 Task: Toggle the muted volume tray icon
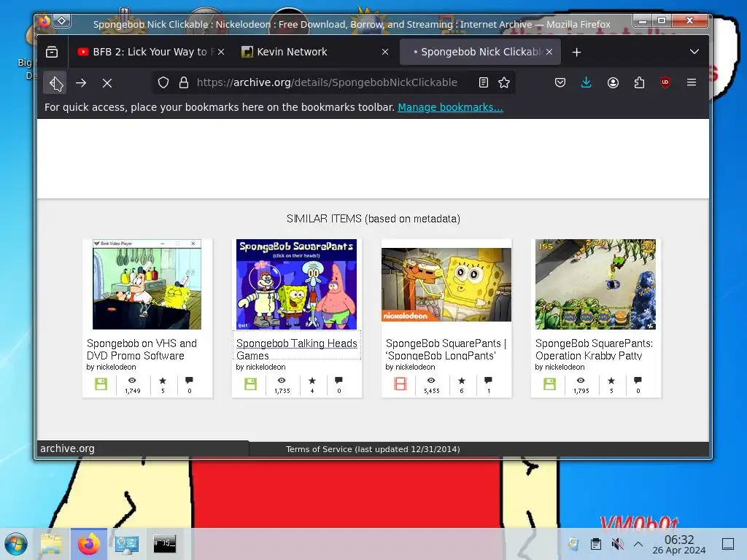(617, 544)
